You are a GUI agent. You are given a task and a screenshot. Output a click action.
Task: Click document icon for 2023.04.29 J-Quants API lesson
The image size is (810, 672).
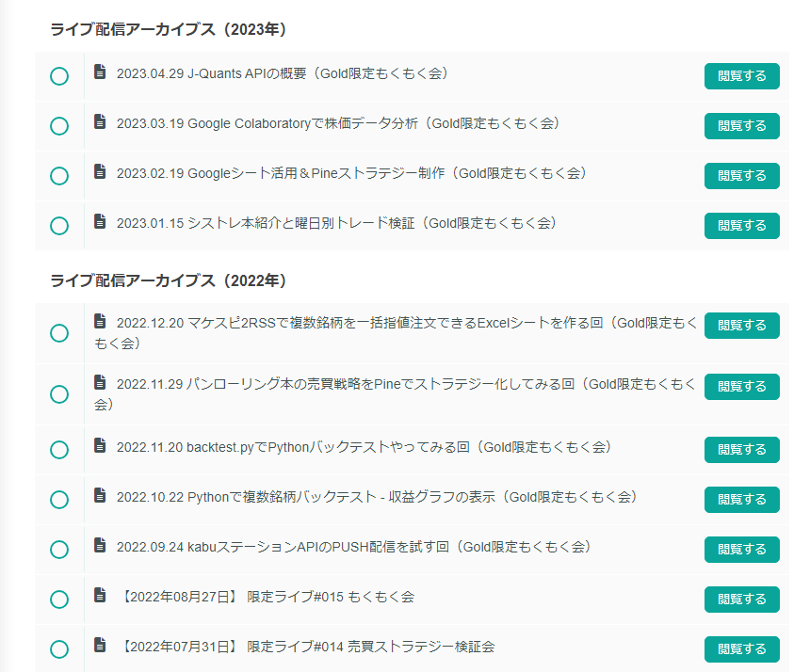tap(100, 72)
